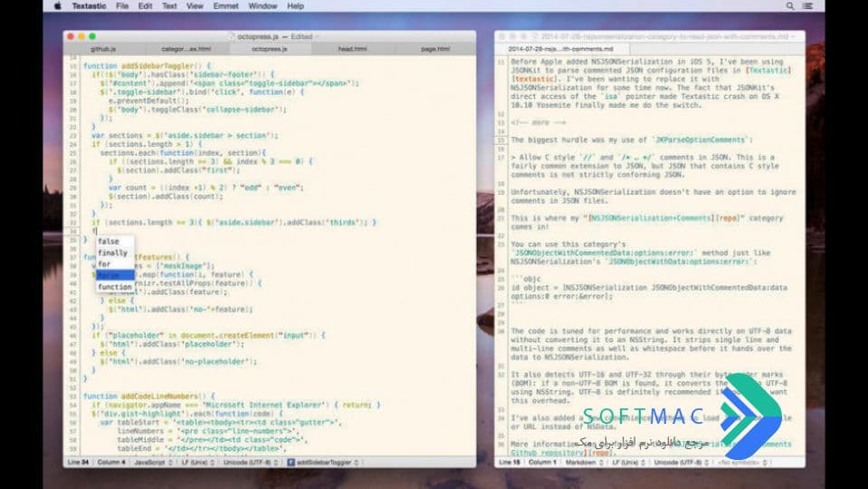Choose 'function' from the autocomplete list
The width and height of the screenshot is (868, 489).
(x=115, y=287)
